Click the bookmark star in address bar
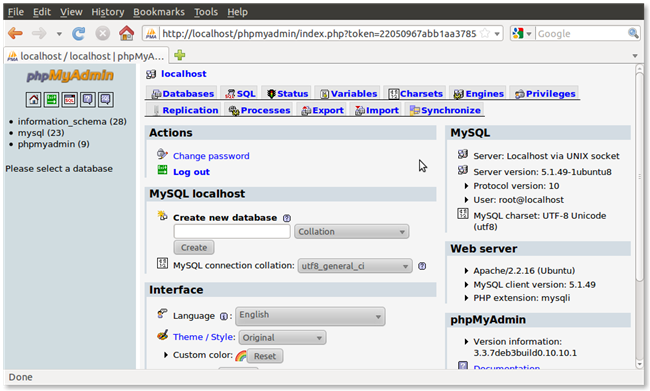The height and width of the screenshot is (391, 650). click(485, 34)
